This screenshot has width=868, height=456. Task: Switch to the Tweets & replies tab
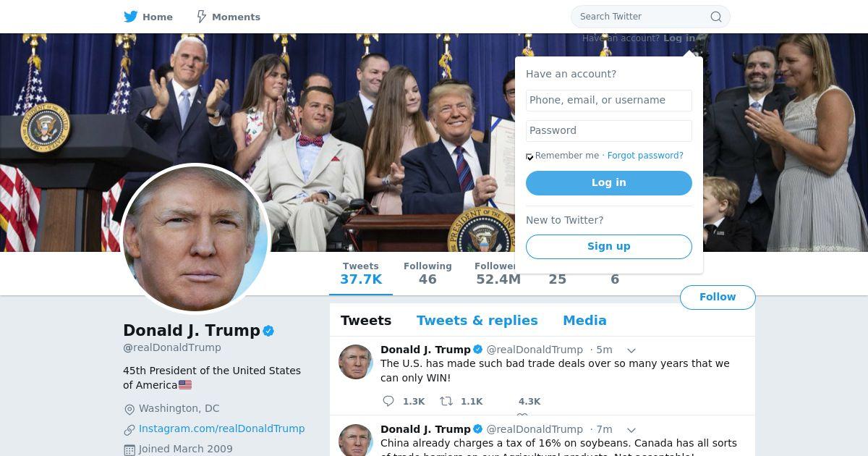click(477, 321)
